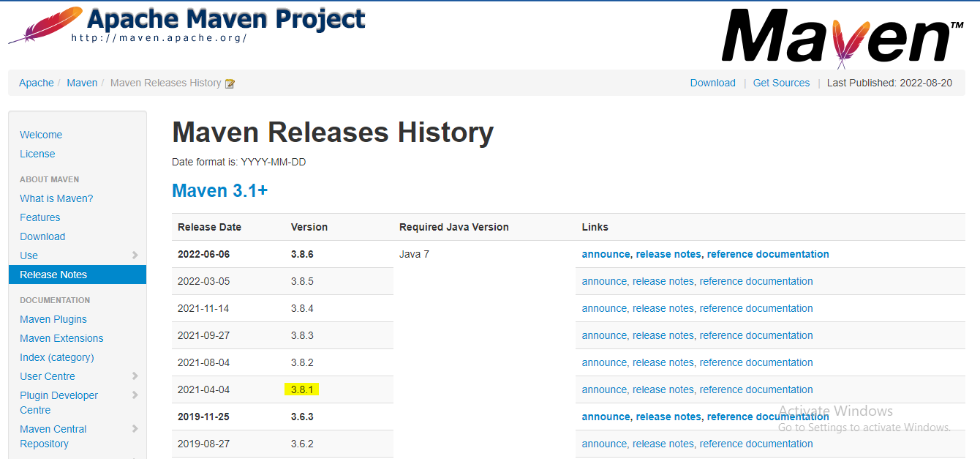
Task: Click the 2019-08-27 release date cell
Action: click(x=203, y=444)
